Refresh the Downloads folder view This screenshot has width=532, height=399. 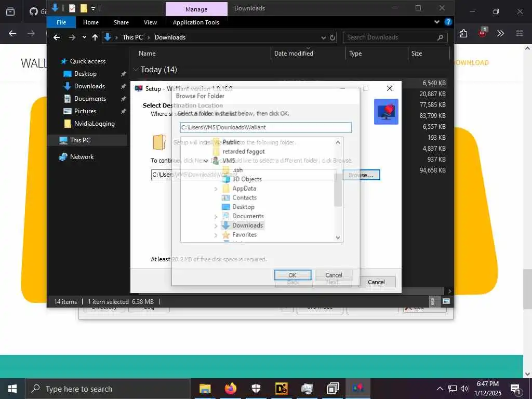coord(333,37)
